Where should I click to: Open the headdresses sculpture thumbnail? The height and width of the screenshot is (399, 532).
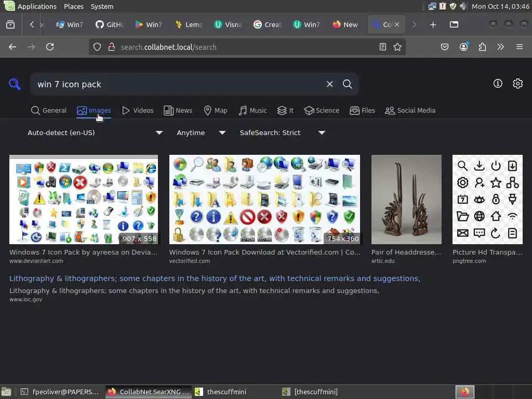pos(406,199)
